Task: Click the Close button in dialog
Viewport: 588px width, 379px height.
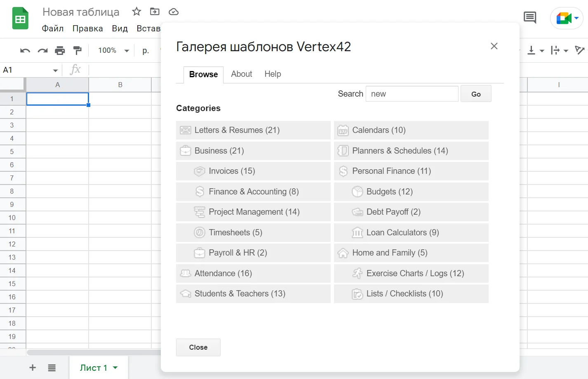Action: click(198, 347)
